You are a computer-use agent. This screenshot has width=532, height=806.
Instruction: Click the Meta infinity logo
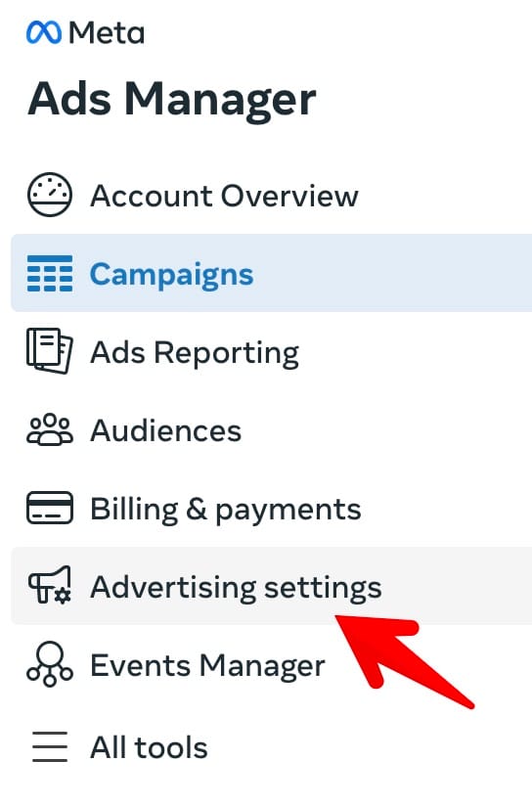click(44, 32)
